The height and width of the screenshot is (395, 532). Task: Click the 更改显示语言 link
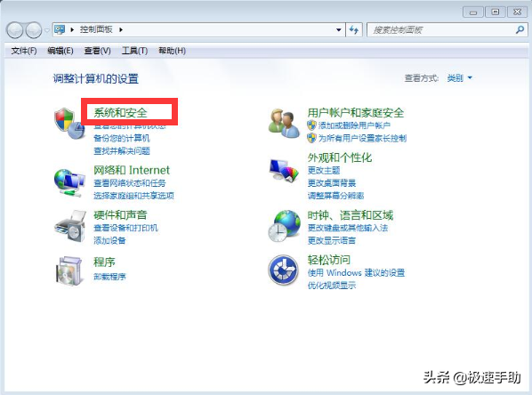(x=332, y=240)
